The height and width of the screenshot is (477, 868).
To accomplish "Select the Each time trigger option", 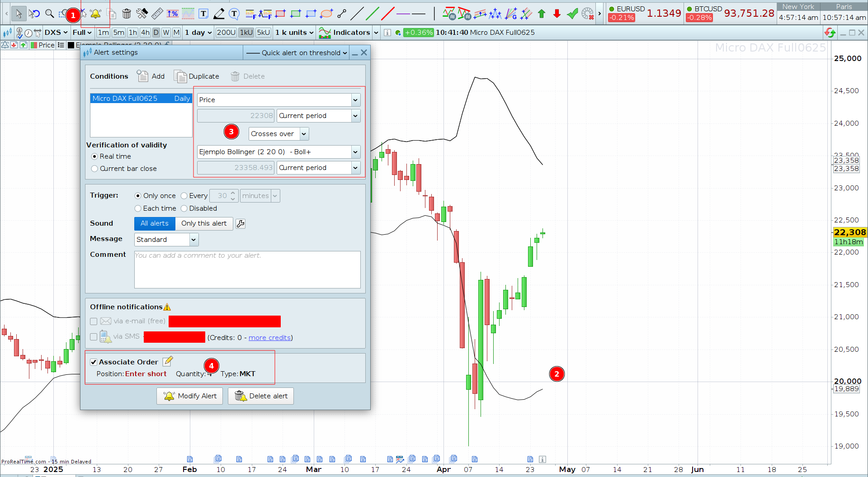I will 138,208.
